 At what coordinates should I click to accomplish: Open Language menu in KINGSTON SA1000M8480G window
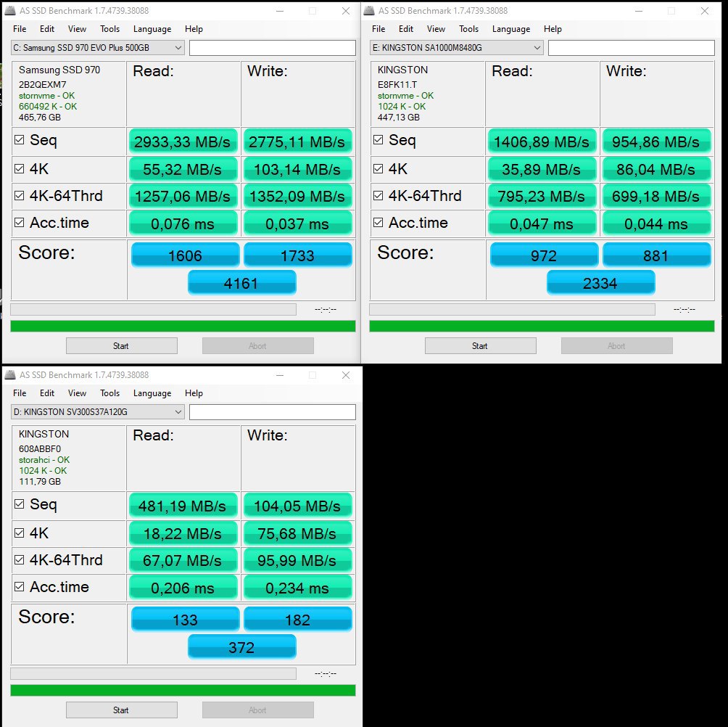pyautogui.click(x=511, y=29)
